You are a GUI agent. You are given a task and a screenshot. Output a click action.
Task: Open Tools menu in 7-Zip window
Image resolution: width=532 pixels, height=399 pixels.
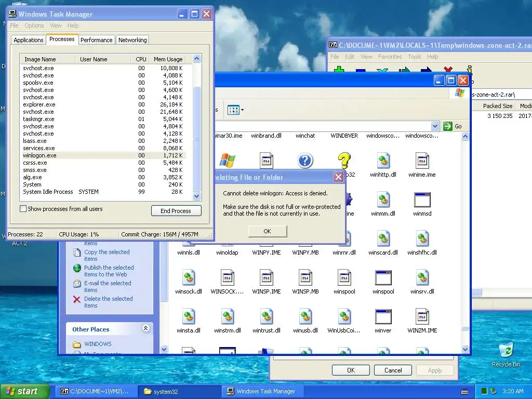click(414, 57)
